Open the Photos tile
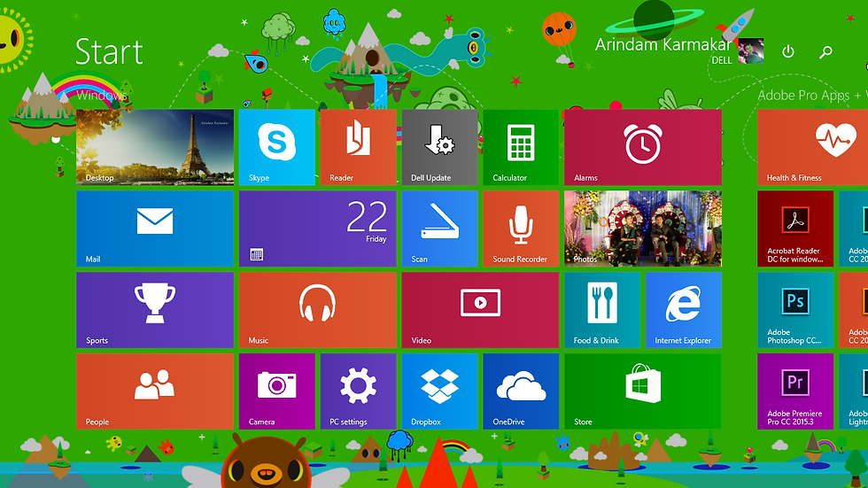The image size is (868, 488). coord(643,229)
